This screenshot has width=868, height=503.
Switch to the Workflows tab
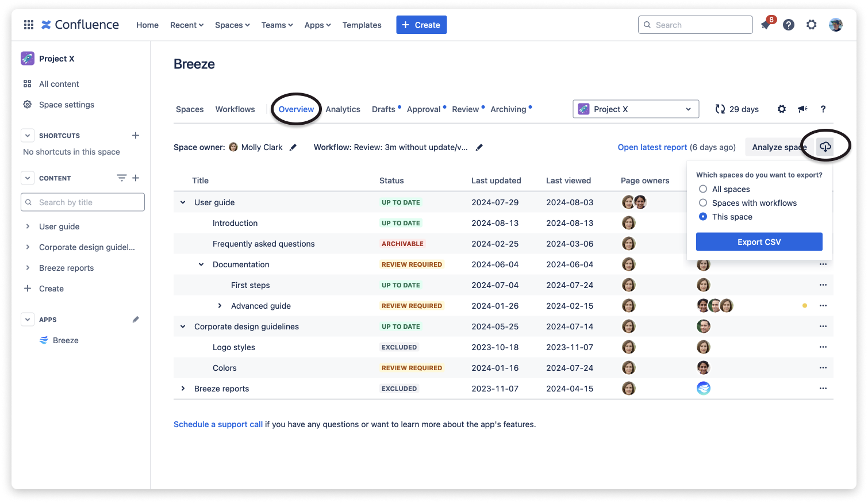[235, 109]
